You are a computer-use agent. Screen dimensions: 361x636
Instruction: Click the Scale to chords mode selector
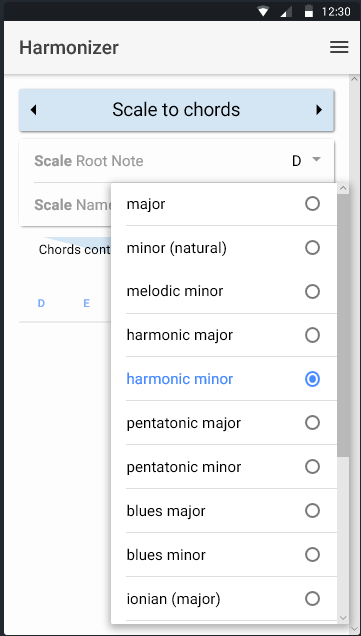point(176,110)
